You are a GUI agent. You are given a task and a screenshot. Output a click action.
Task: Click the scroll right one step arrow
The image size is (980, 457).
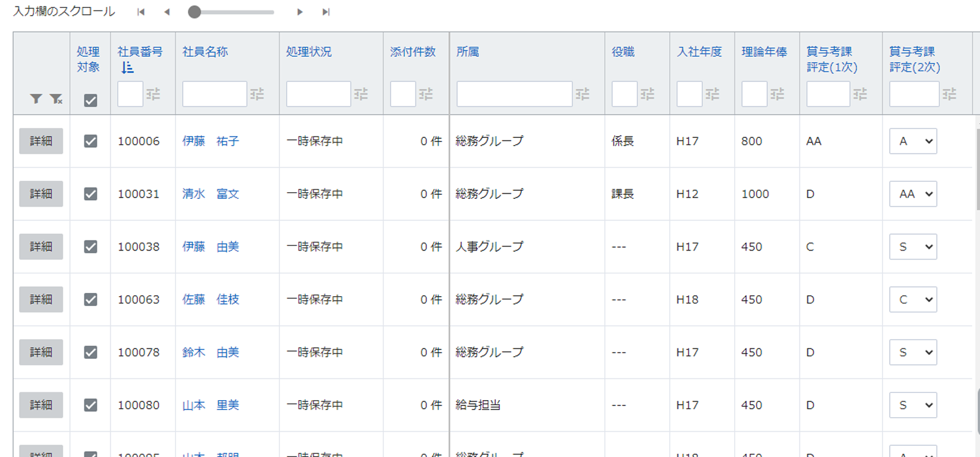point(300,12)
